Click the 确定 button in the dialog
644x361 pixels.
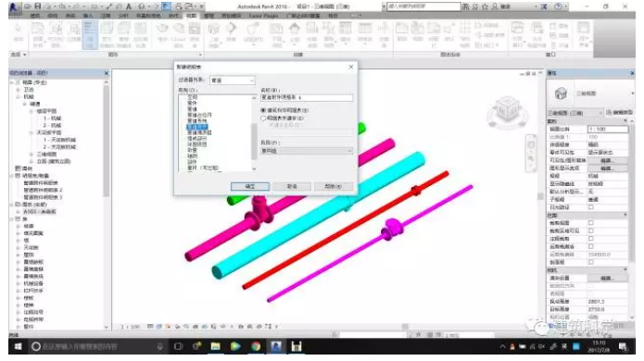pyautogui.click(x=250, y=186)
